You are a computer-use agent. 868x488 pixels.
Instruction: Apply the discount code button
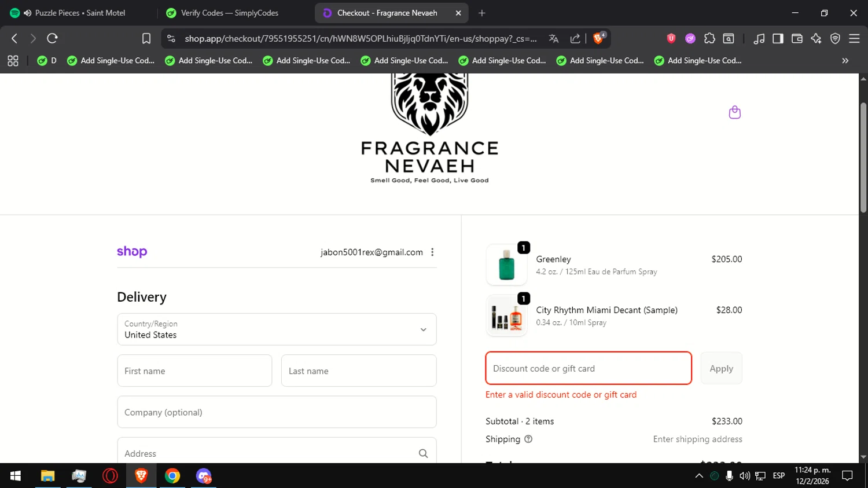(721, 368)
